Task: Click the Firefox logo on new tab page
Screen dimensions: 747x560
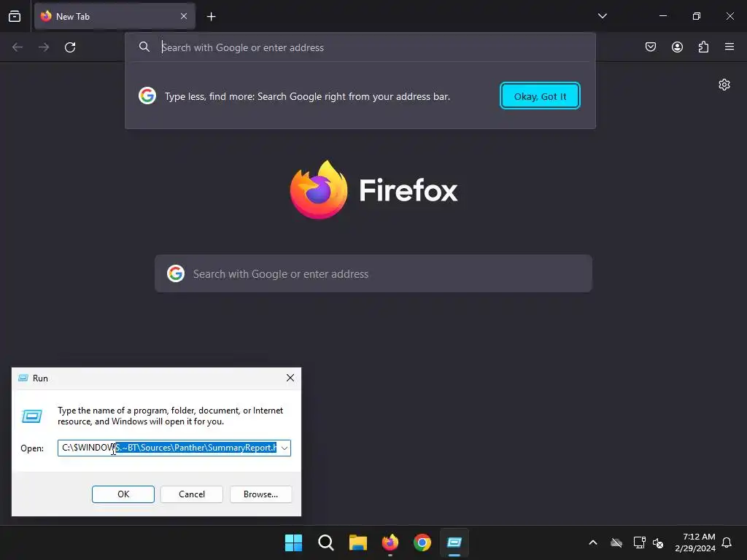Action: [319, 190]
